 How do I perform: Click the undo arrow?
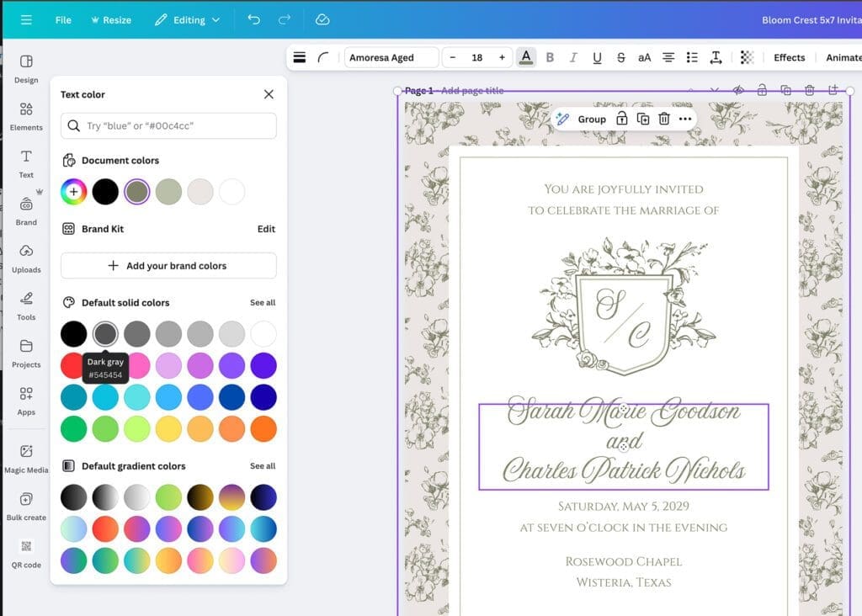pyautogui.click(x=253, y=19)
